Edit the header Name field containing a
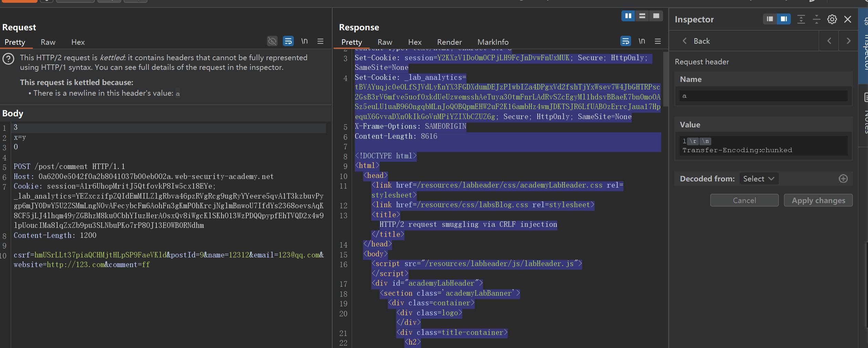Viewport: 868px width, 348px height. pos(763,96)
